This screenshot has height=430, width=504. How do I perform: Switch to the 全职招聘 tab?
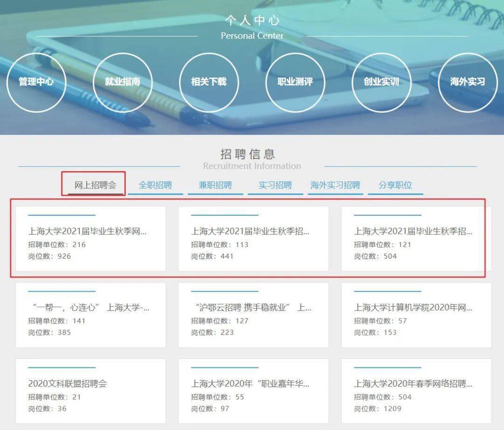[x=155, y=185]
